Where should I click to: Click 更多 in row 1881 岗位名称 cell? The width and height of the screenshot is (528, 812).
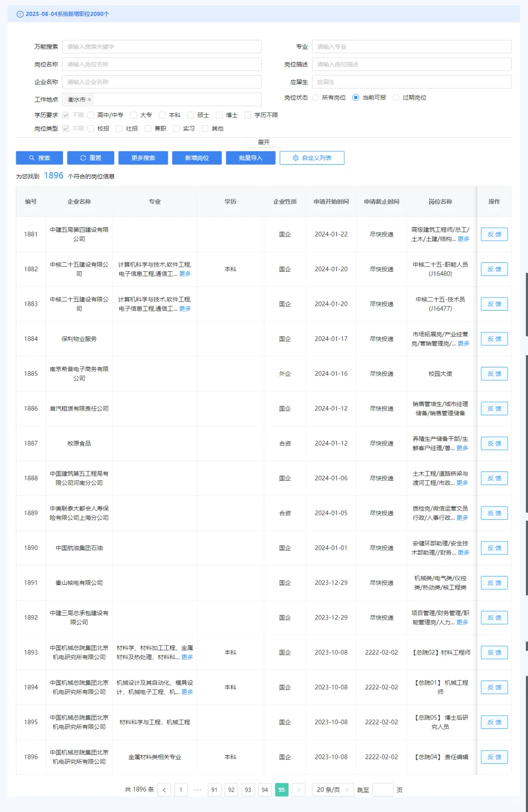click(x=463, y=239)
